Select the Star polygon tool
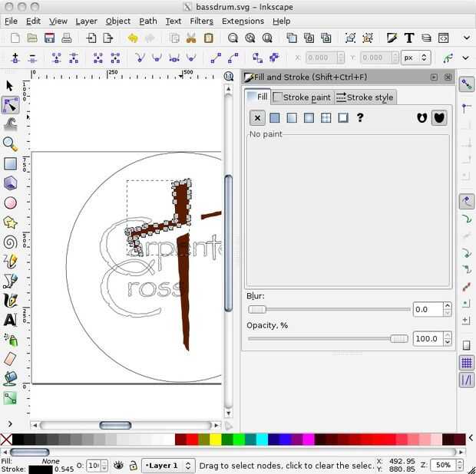The image size is (476, 474). point(10,222)
